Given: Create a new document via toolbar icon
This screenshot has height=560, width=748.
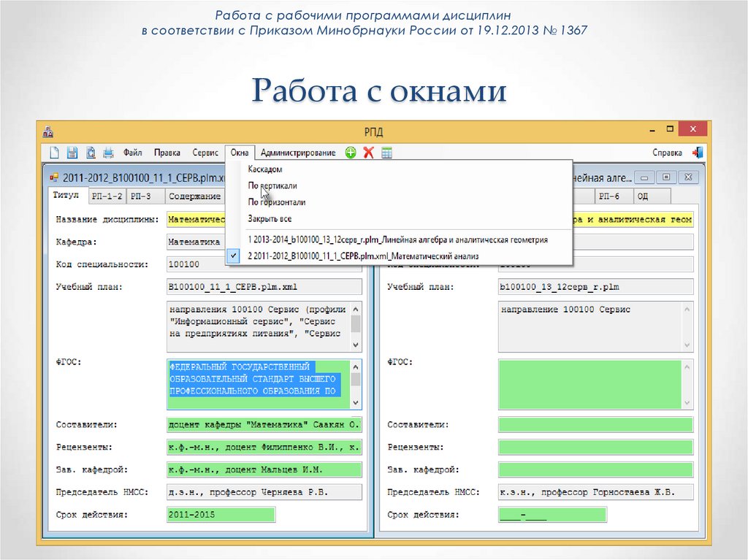Looking at the screenshot, I should (54, 152).
